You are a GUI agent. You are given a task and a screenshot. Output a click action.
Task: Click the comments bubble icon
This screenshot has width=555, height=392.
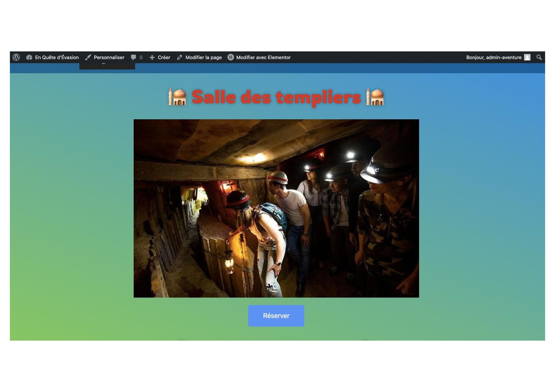pos(133,57)
